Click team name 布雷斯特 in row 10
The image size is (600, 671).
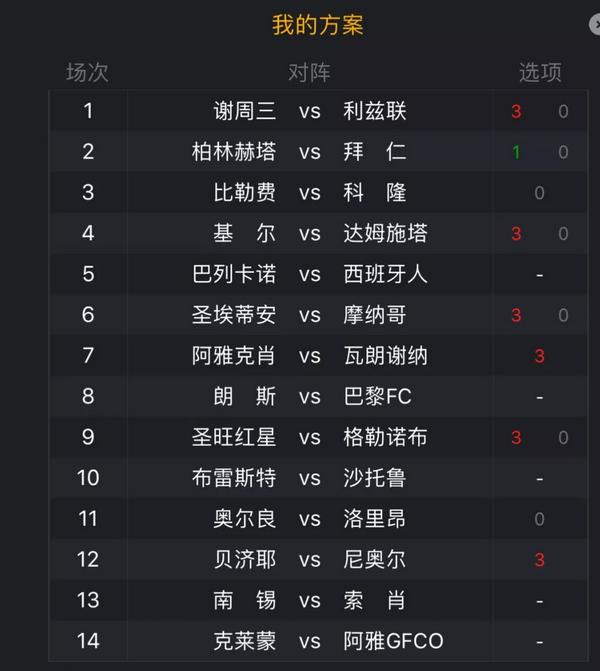point(234,478)
